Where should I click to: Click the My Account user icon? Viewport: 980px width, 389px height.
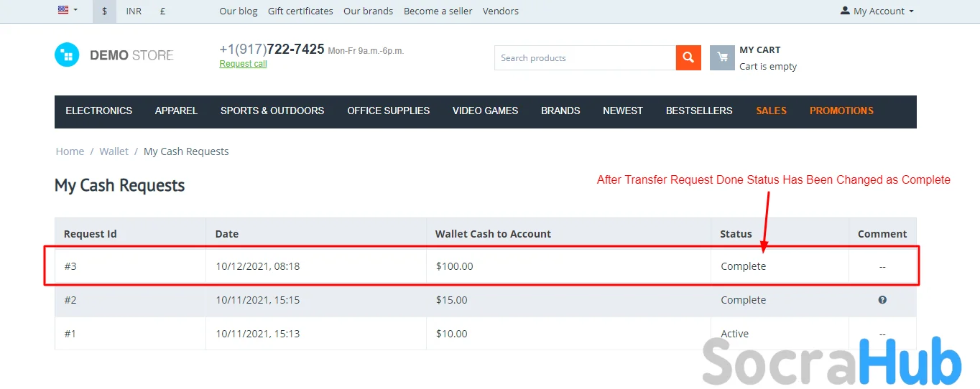(x=845, y=11)
